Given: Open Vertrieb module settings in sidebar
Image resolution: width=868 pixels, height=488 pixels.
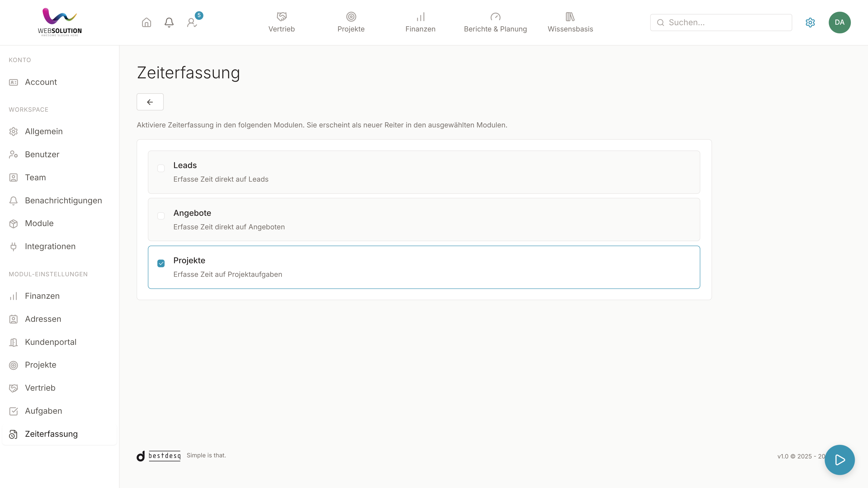Looking at the screenshot, I should click(59, 388).
